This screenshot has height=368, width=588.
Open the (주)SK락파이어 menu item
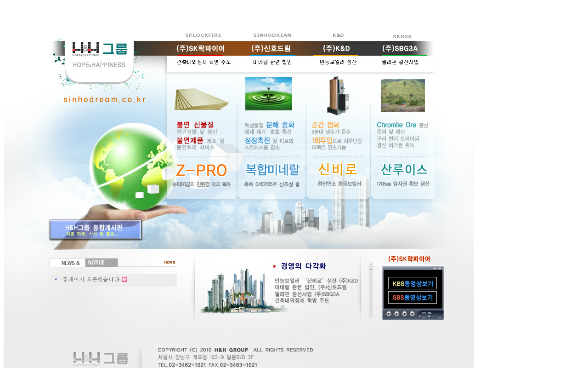(200, 48)
